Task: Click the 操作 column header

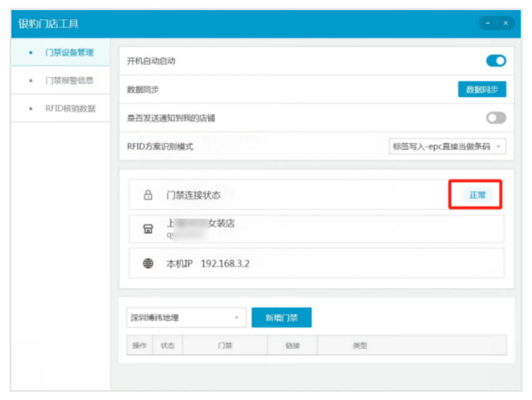Action: point(139,345)
